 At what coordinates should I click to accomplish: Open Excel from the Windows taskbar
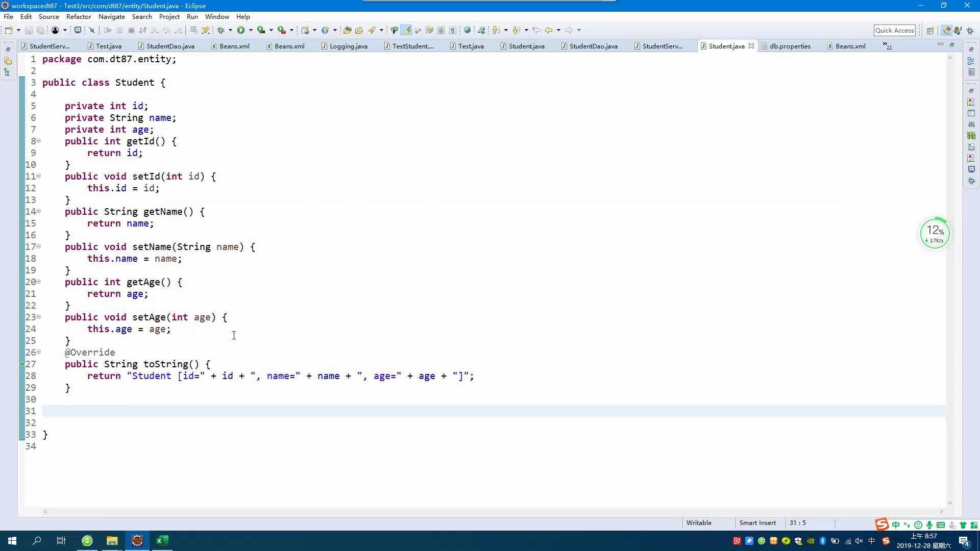click(162, 540)
